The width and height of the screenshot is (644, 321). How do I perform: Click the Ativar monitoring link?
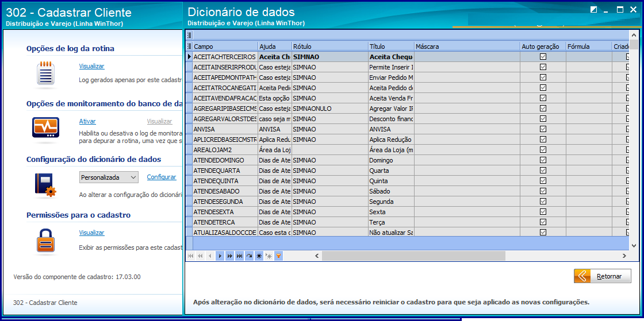click(87, 121)
